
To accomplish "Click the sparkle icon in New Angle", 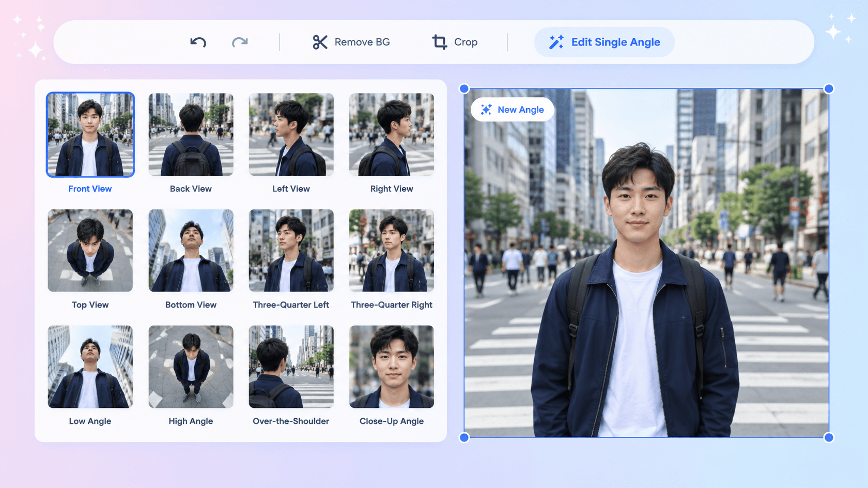I will click(486, 110).
